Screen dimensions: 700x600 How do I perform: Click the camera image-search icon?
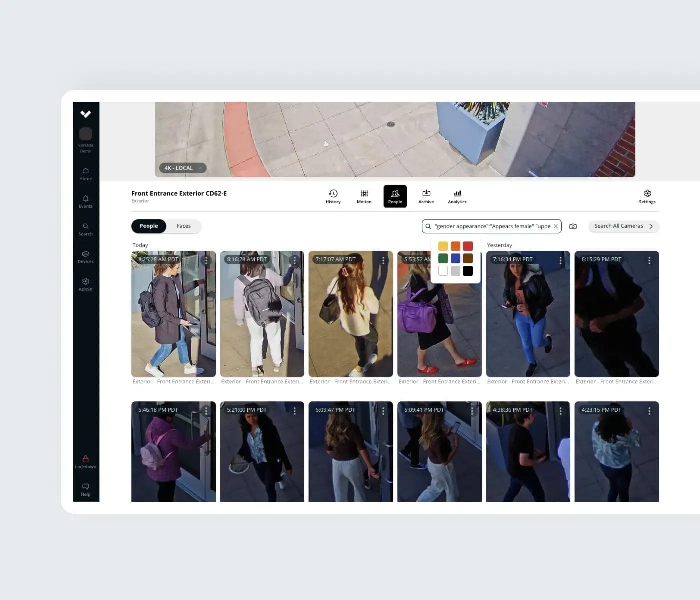tap(573, 226)
